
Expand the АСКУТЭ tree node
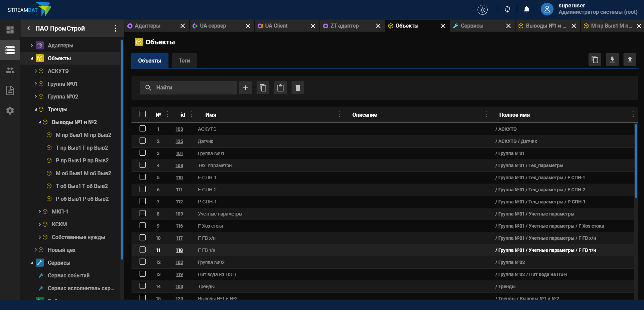(x=36, y=71)
